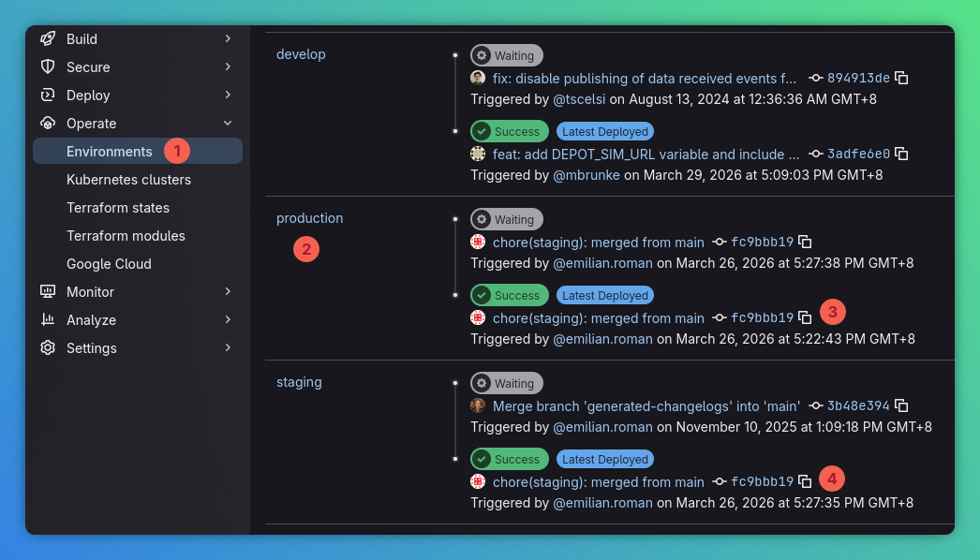980x560 pixels.
Task: Open Settings via the gear icon
Action: (x=47, y=347)
